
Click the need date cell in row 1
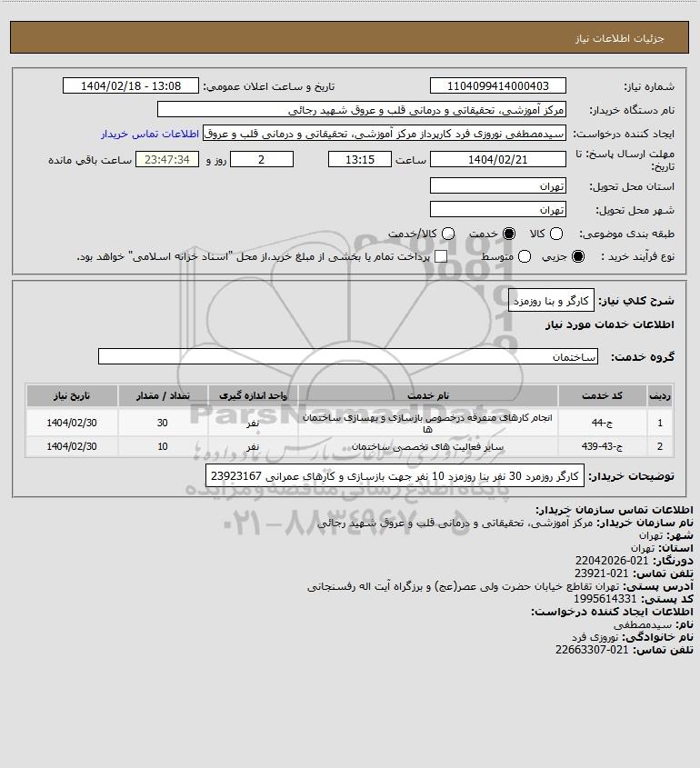pyautogui.click(x=72, y=423)
